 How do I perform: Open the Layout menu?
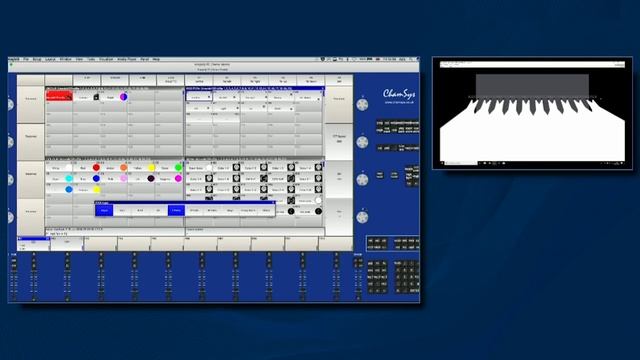pyautogui.click(x=51, y=59)
